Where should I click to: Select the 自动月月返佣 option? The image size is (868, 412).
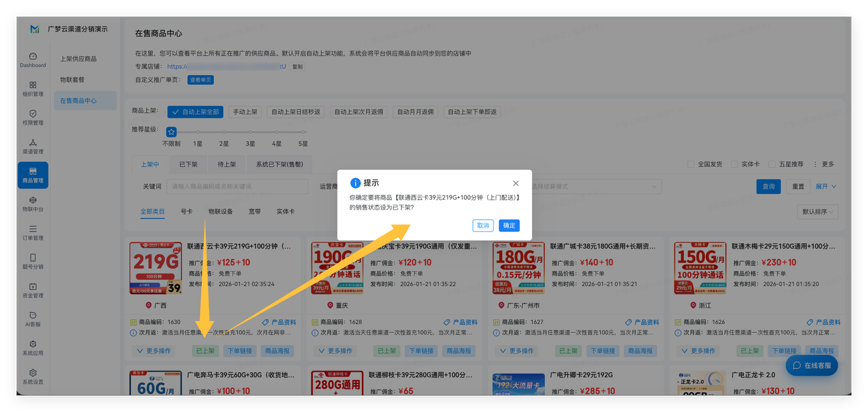point(415,112)
